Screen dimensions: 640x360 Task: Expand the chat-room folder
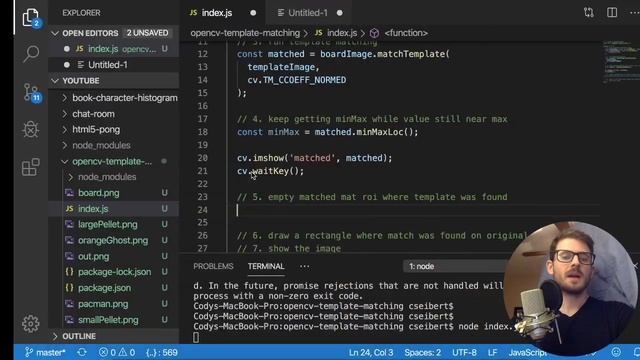tap(64, 114)
